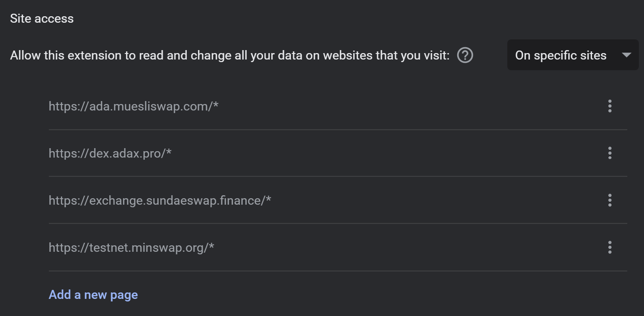Click the dropdown's downward arrow triangle
The height and width of the screenshot is (316, 644).
tap(626, 55)
